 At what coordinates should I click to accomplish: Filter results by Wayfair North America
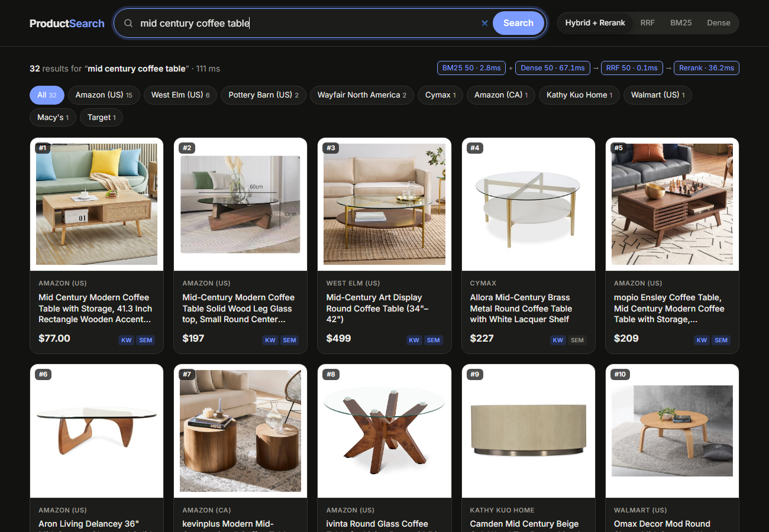coord(362,95)
